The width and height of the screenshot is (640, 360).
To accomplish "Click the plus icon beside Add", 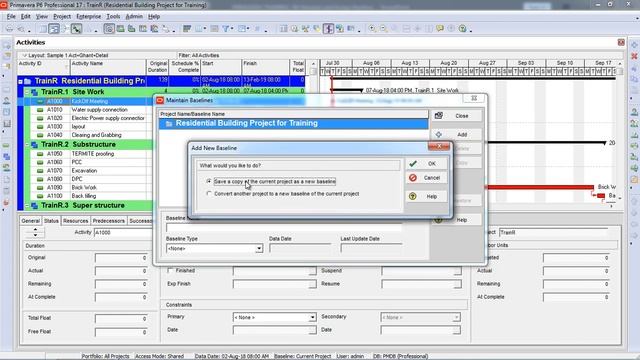I will pos(439,134).
